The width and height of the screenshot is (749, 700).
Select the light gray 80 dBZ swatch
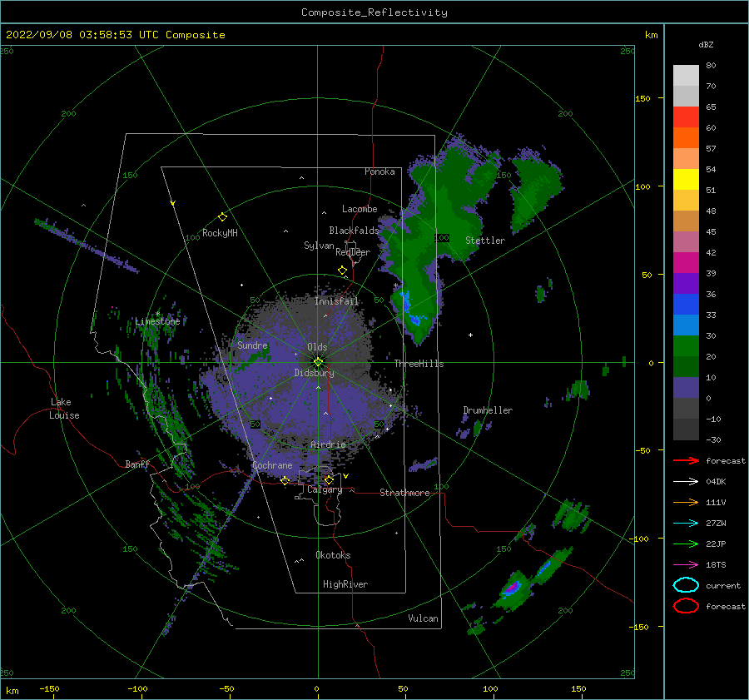pos(686,76)
